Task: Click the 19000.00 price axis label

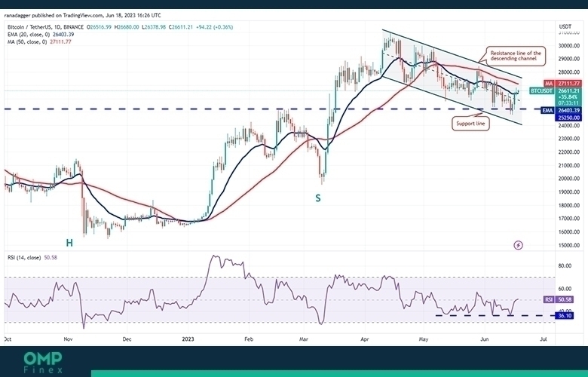Action: pos(569,192)
